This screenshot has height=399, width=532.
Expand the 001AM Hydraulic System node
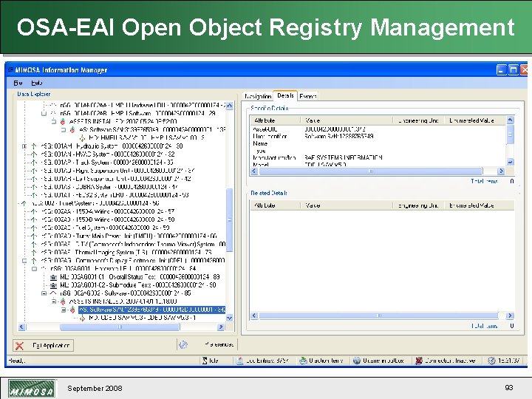(24, 146)
